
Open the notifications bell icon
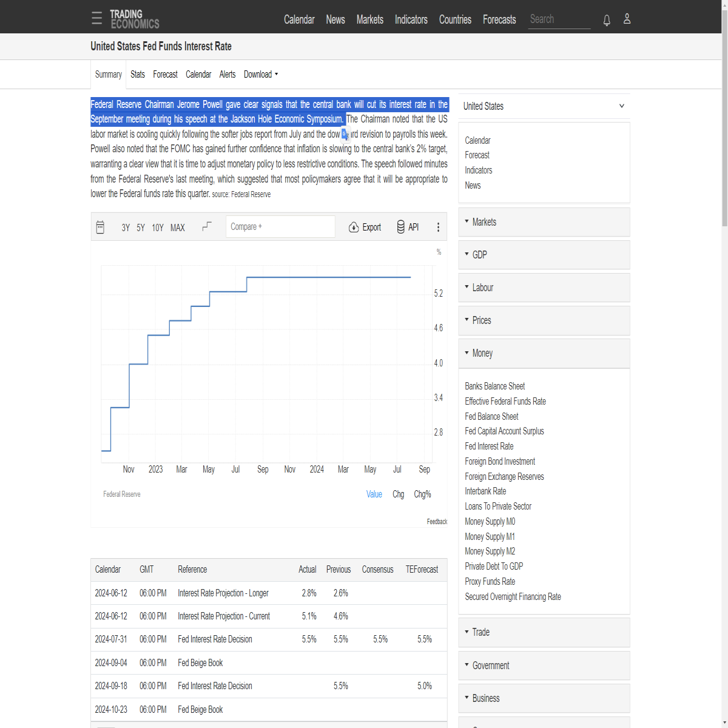click(607, 20)
